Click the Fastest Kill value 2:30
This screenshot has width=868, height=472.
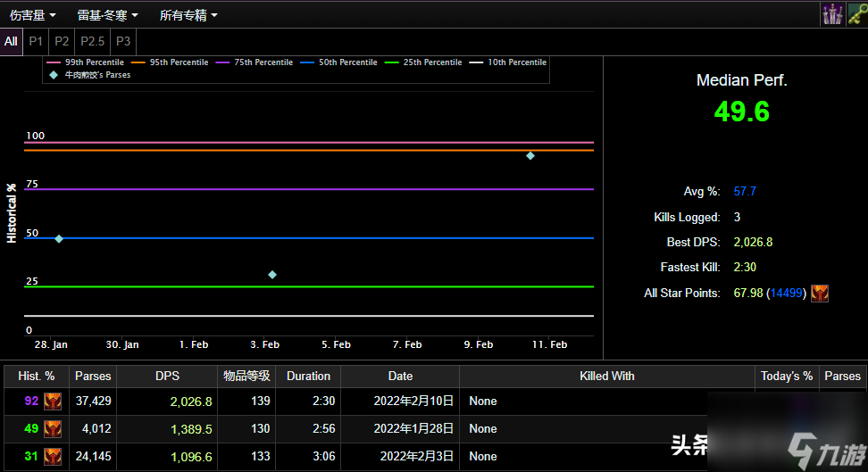click(x=745, y=268)
